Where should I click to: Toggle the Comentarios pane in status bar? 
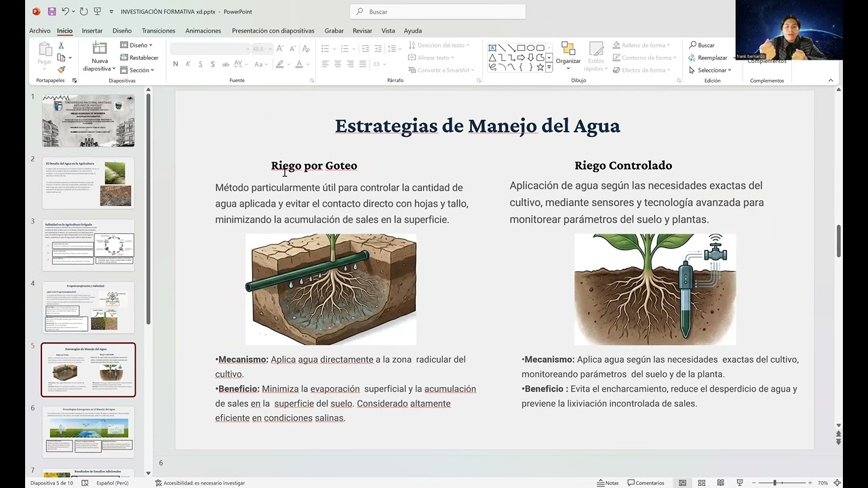[646, 483]
